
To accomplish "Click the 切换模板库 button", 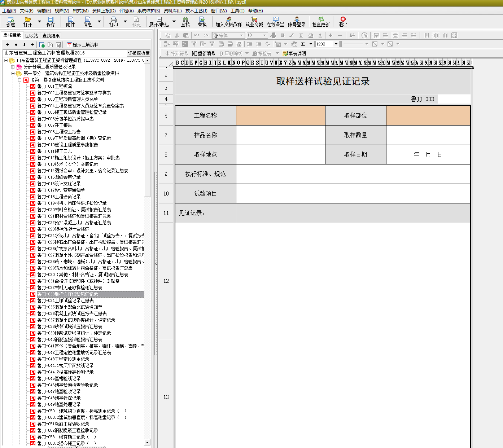I will [139, 53].
